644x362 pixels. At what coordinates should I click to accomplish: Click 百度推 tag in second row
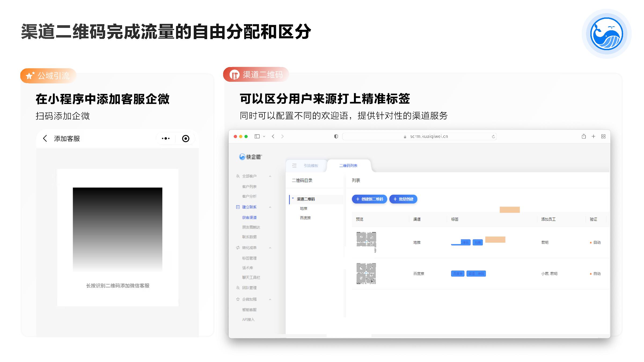(458, 274)
